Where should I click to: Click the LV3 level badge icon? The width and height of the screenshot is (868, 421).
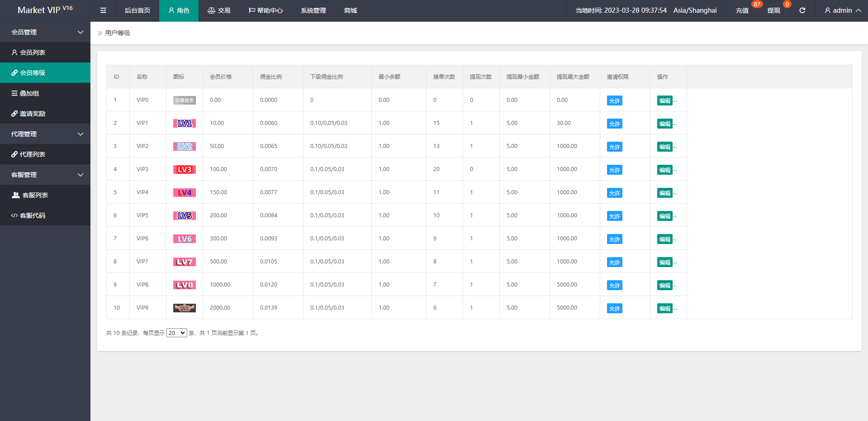pos(184,169)
